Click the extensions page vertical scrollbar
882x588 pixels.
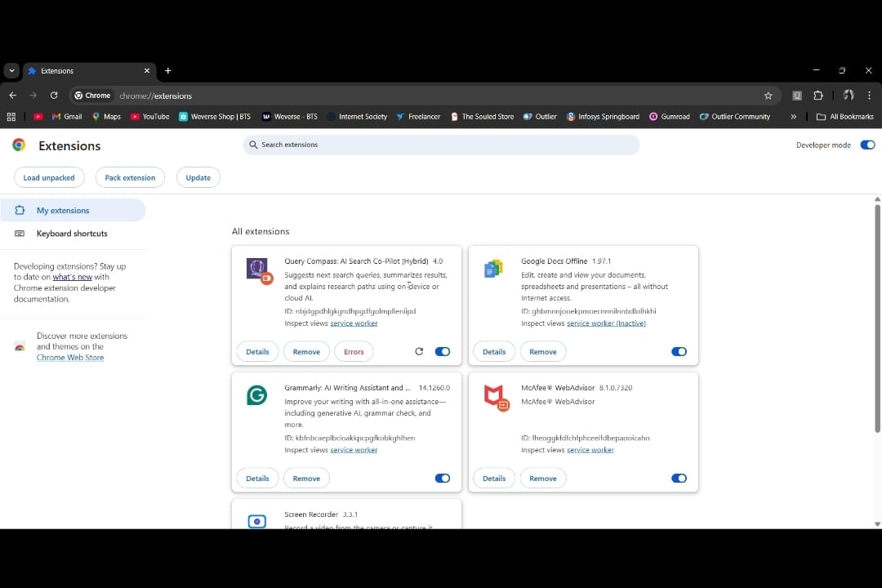(x=877, y=318)
